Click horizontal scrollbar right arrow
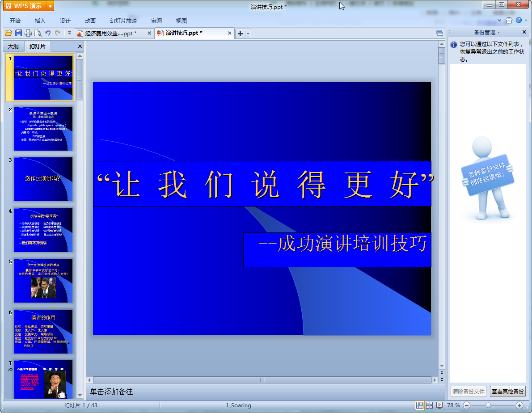 click(x=435, y=380)
